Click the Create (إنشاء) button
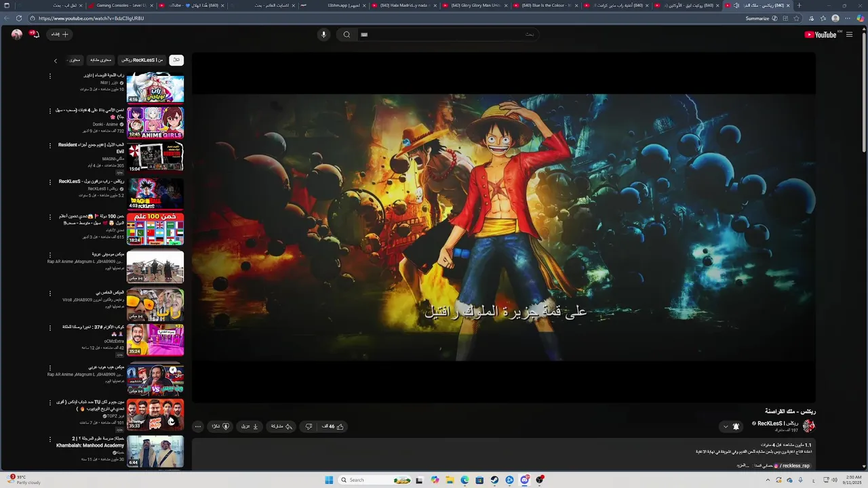Viewport: 868px width, 488px height. pos(60,34)
